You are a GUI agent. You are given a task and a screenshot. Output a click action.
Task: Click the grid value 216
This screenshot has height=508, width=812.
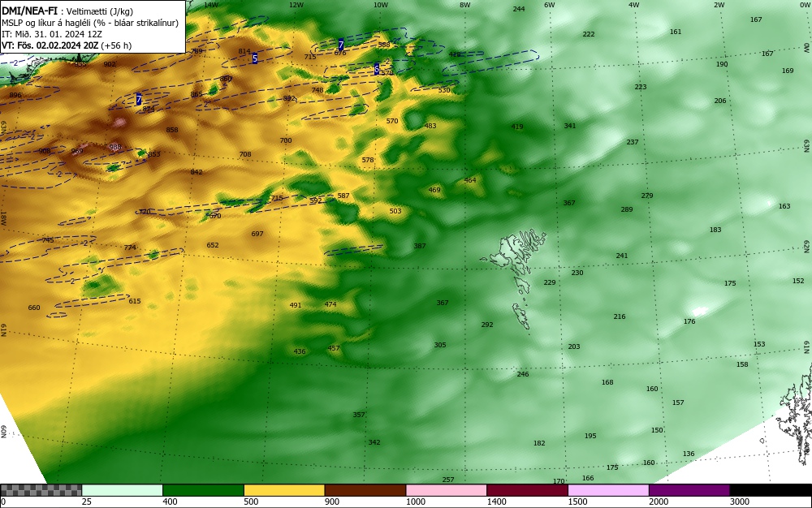(620, 316)
